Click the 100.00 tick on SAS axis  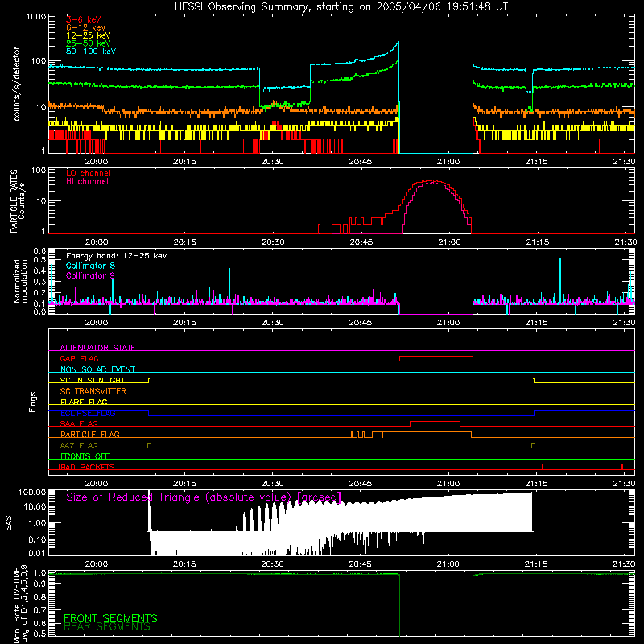[32, 493]
